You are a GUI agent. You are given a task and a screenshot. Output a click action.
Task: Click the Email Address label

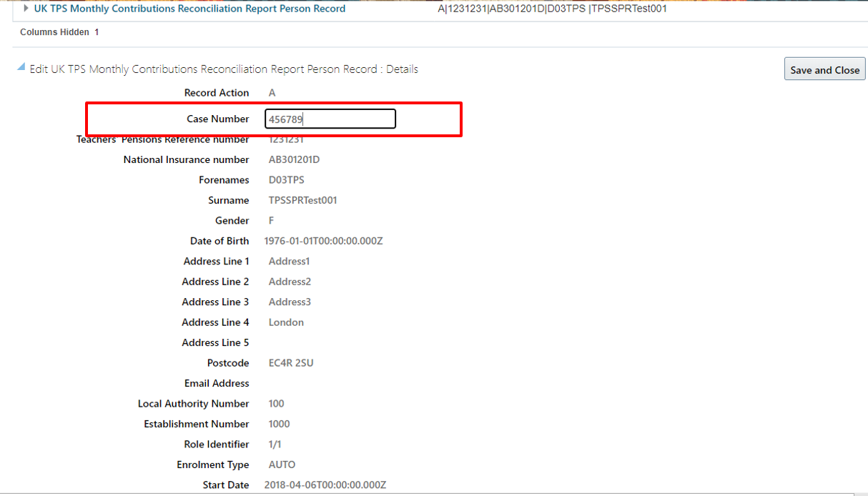point(217,384)
